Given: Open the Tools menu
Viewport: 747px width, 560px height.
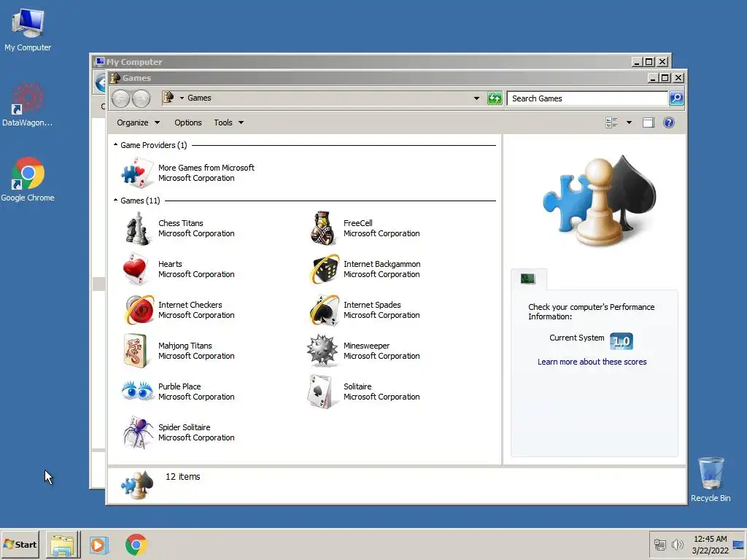Looking at the screenshot, I should tap(228, 122).
